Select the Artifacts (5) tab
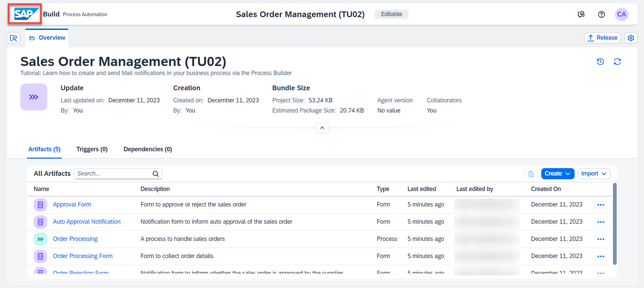 point(44,149)
